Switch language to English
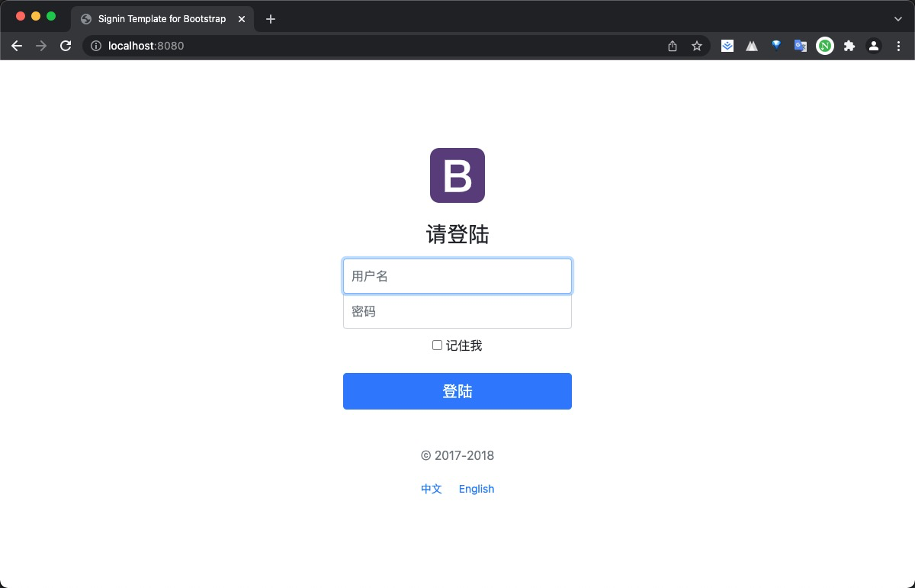The image size is (915, 588). [x=476, y=489]
